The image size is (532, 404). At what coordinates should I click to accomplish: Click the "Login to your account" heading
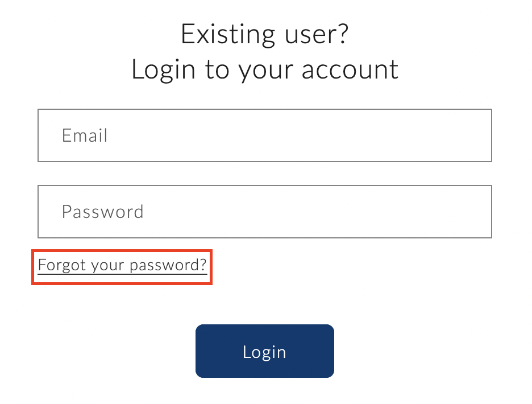[264, 69]
